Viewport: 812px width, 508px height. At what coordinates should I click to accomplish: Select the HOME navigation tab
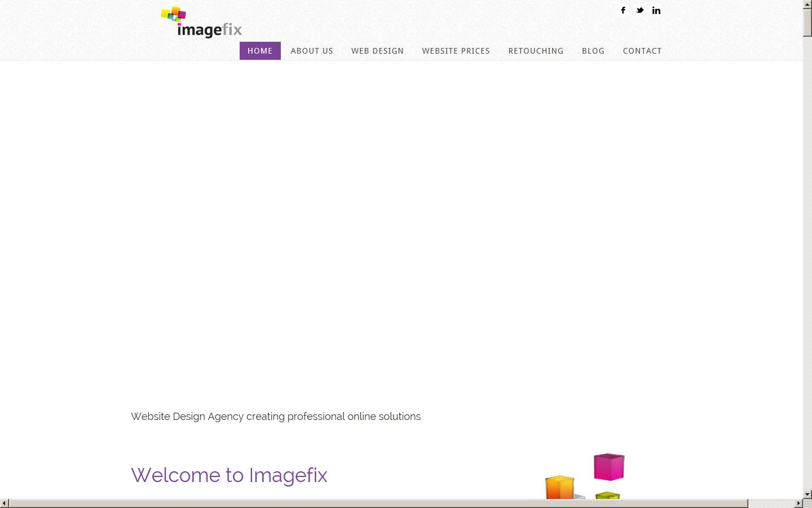click(260, 51)
